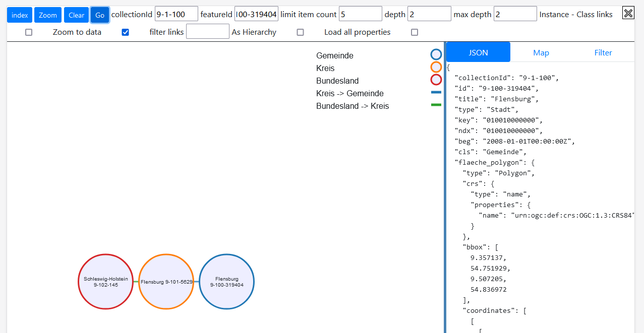This screenshot has height=333, width=644.
Task: Click the "crs": { JSON line
Action: tap(479, 183)
